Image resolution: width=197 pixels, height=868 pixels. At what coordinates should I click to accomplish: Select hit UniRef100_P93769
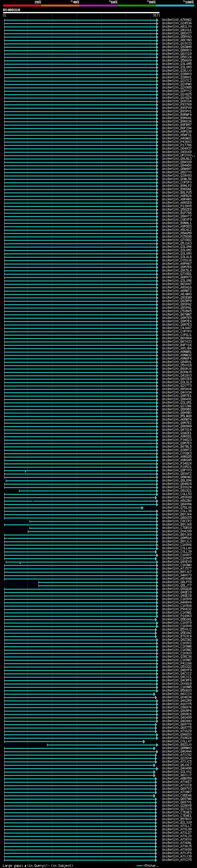point(176,104)
